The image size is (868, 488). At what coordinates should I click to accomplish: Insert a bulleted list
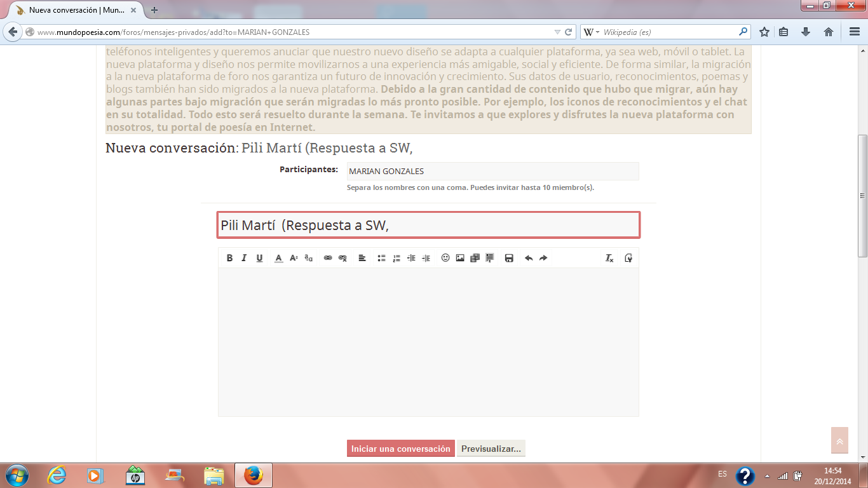pos(381,258)
